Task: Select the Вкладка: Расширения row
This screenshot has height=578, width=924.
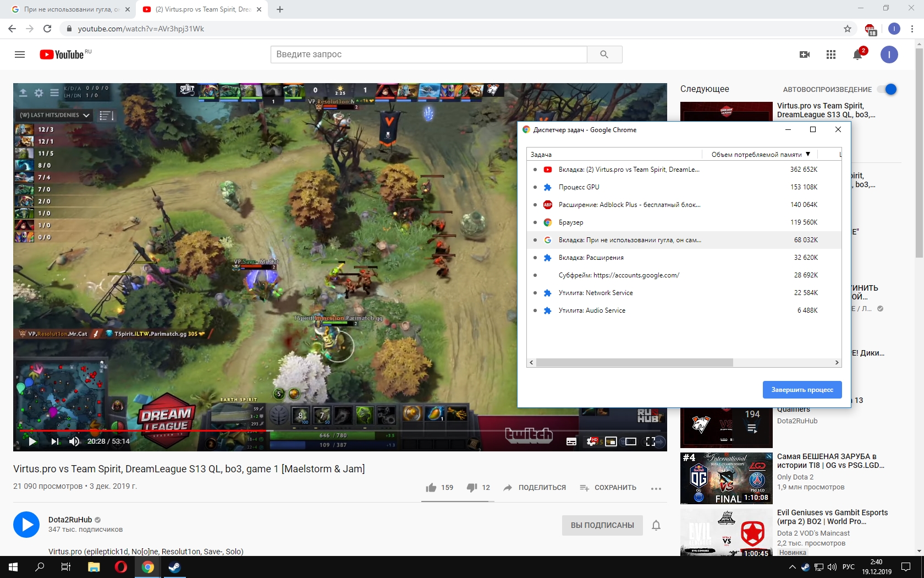Action: tap(684, 258)
